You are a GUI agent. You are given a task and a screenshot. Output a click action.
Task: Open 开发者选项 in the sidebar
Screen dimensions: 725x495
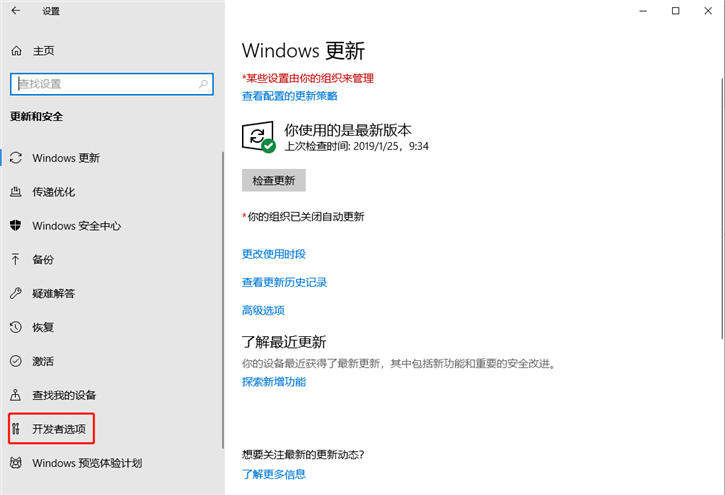coord(58,430)
